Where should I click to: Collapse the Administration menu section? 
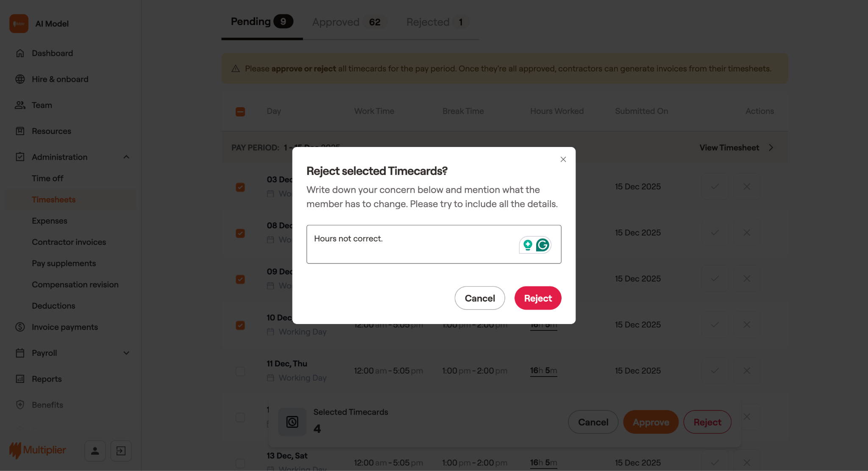(x=126, y=157)
